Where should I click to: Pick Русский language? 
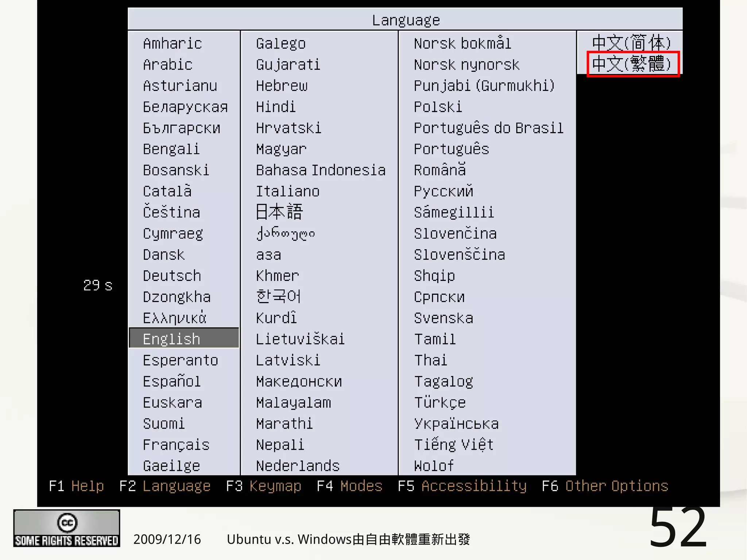[x=444, y=191]
